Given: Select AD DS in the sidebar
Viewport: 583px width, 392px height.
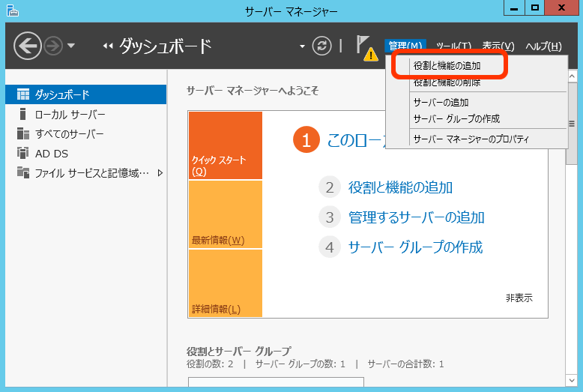Looking at the screenshot, I should coord(86,154).
